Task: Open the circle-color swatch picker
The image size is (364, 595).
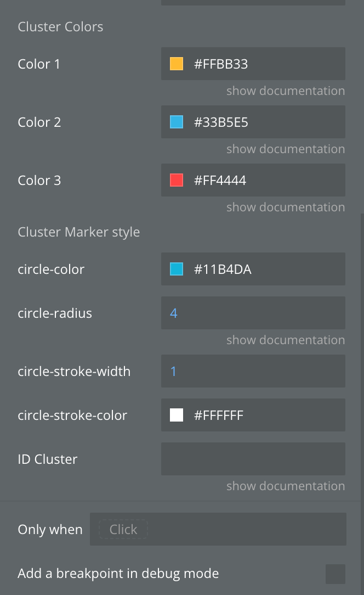Action: (177, 269)
